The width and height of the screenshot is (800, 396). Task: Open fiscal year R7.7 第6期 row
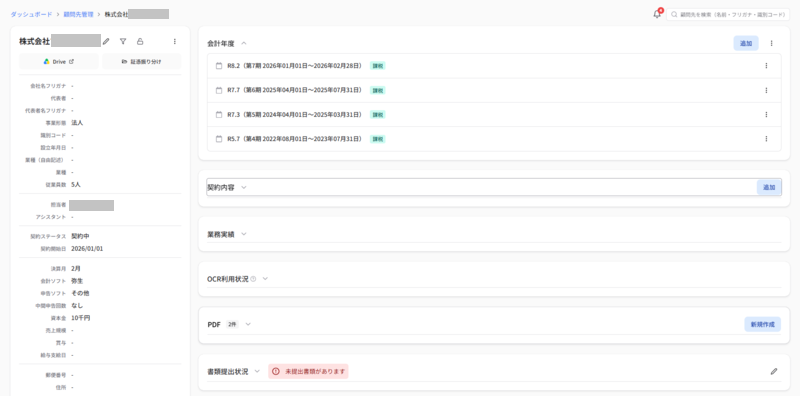(494, 90)
